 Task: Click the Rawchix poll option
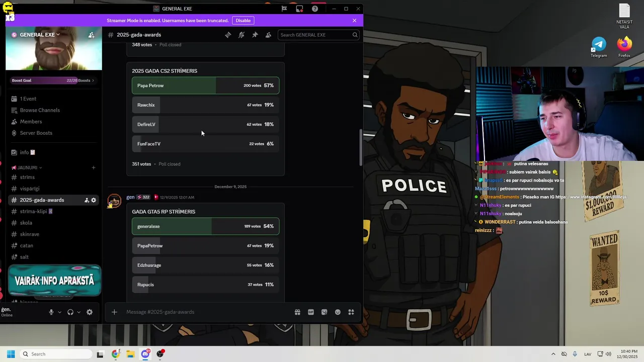[x=205, y=105]
